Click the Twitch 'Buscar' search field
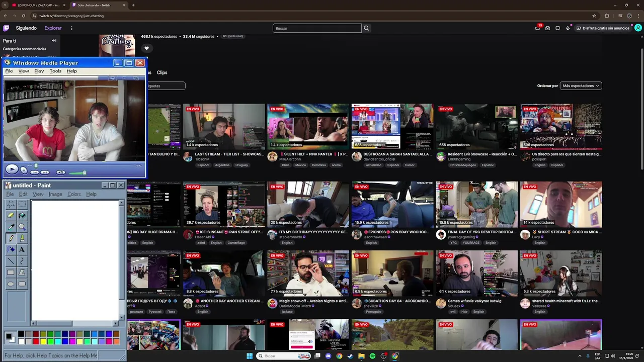Screen dimensions: 644x362 317,28
